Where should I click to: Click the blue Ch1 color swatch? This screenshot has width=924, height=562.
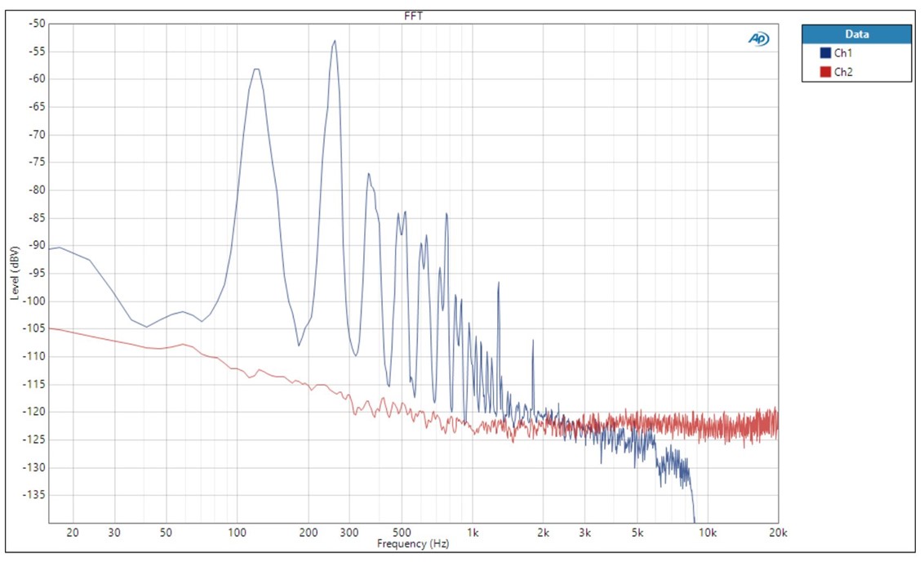(x=825, y=54)
